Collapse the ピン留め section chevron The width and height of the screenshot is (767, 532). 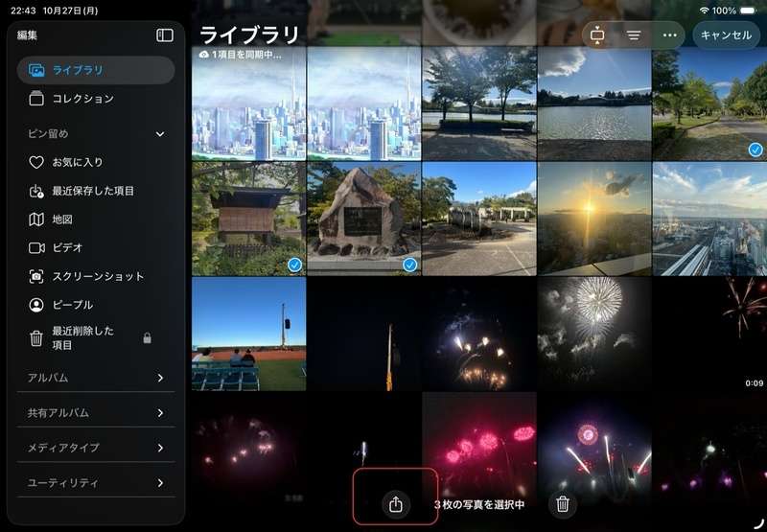pyautogui.click(x=160, y=134)
